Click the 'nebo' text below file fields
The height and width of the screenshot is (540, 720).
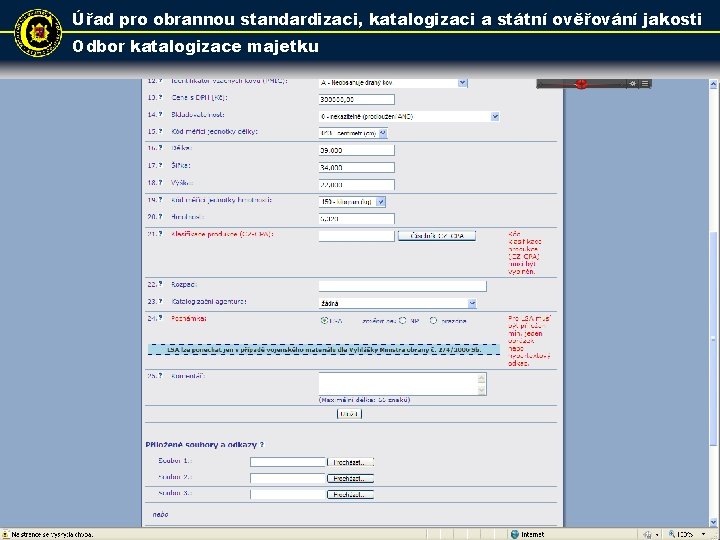point(160,515)
